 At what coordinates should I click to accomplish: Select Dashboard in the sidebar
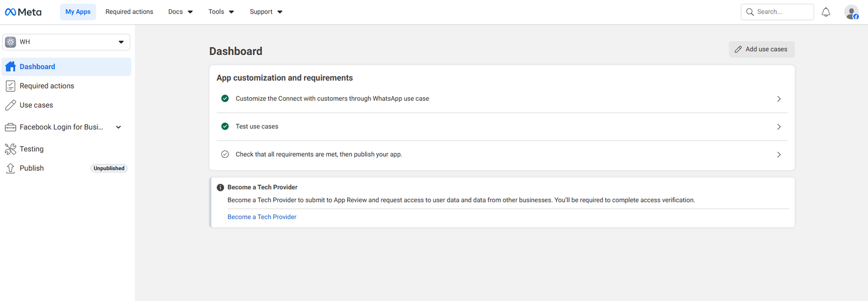66,67
